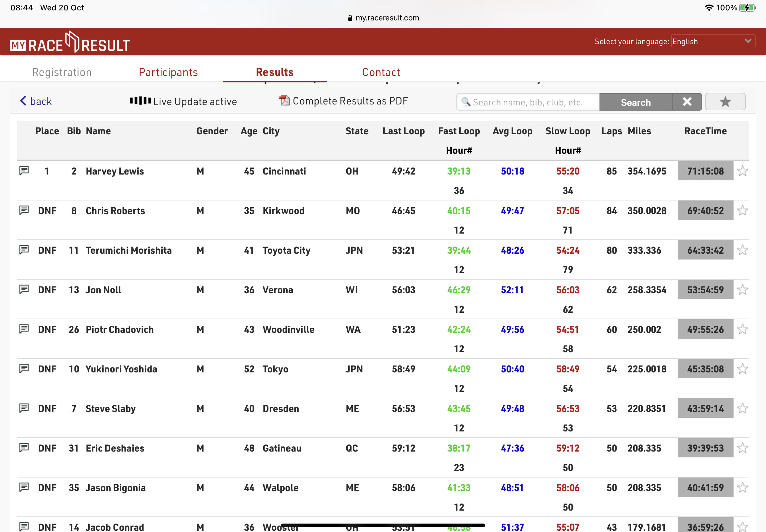Favorite Harvey Lewis with the star
This screenshot has width=766, height=532.
[x=742, y=171]
